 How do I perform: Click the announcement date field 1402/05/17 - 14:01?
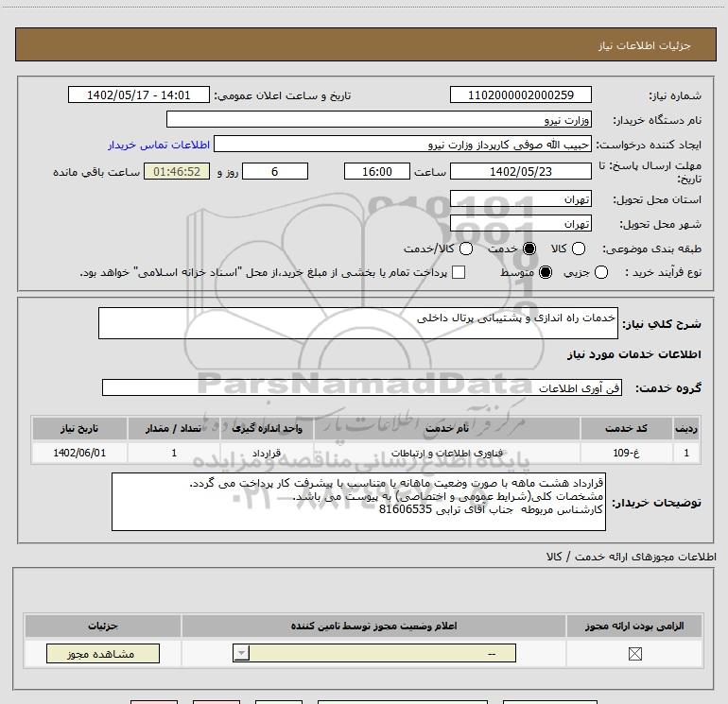[x=139, y=94]
